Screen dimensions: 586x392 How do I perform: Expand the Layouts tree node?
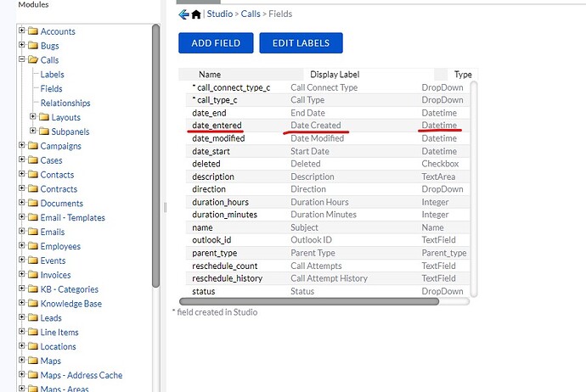33,116
